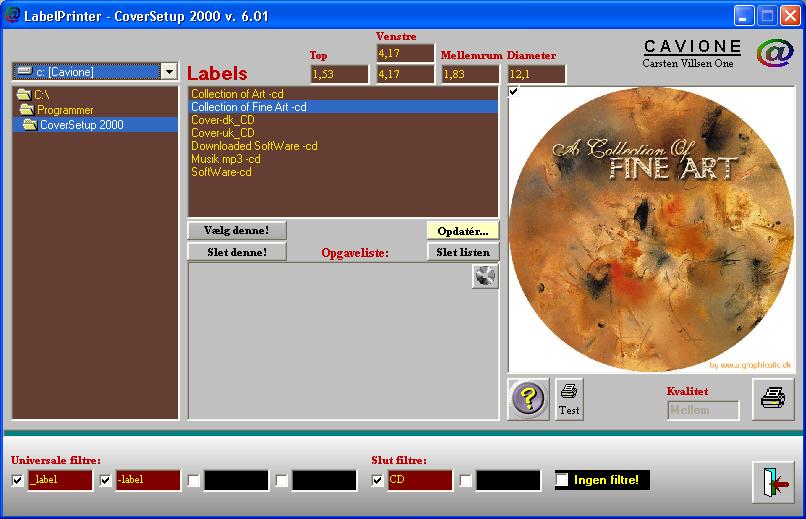This screenshot has height=519, width=806.
Task: Click the Diameter field 12,1
Action: click(537, 74)
